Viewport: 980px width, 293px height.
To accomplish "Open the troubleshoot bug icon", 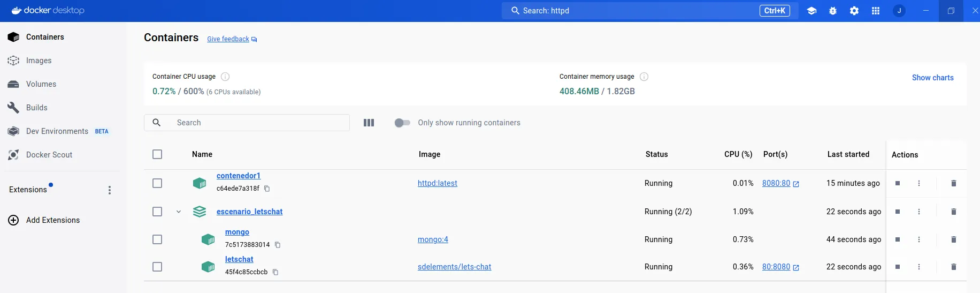I will point(833,11).
